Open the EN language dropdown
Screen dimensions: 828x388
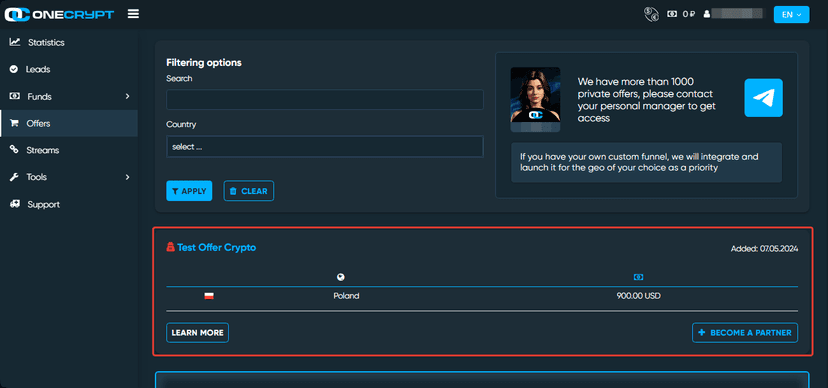pos(792,14)
